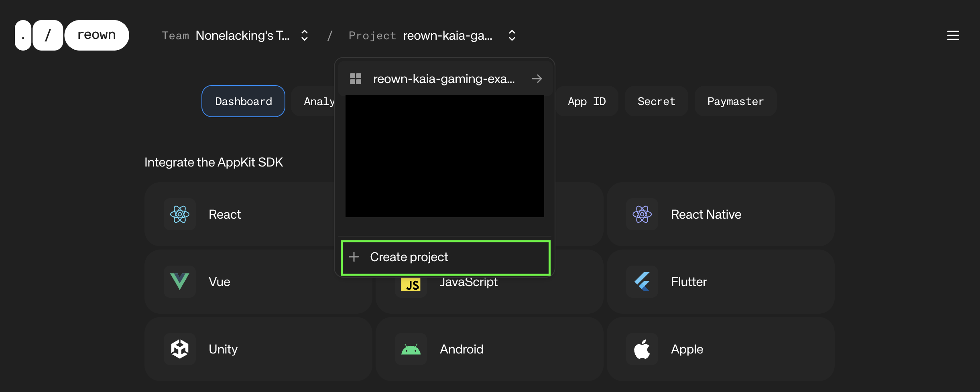Open the Nonelacking's Team name dropdown

(x=242, y=35)
